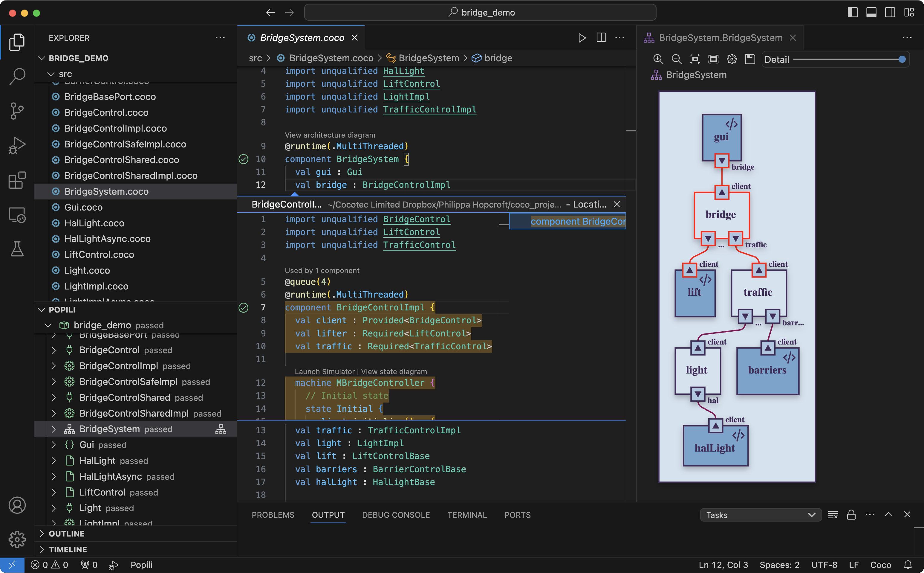Open the Tasks output channel dropdown
The width and height of the screenshot is (924, 573).
(761, 515)
